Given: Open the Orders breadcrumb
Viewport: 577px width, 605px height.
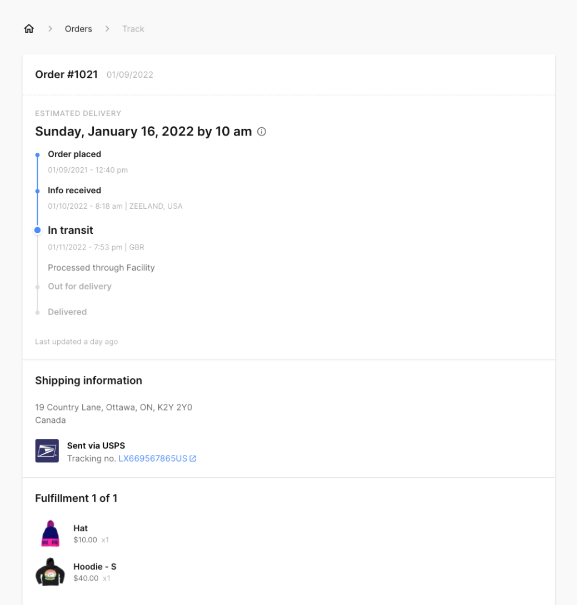Looking at the screenshot, I should coord(78,29).
